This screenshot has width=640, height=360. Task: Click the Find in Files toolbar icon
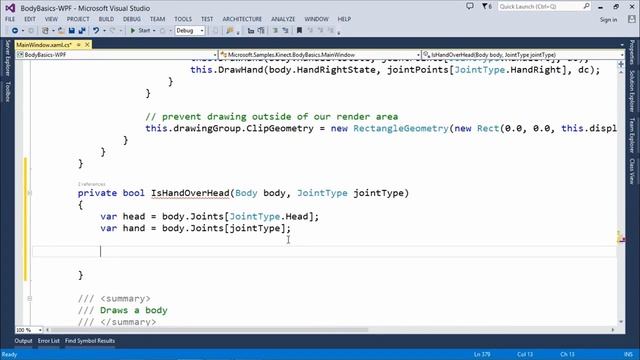pos(229,31)
